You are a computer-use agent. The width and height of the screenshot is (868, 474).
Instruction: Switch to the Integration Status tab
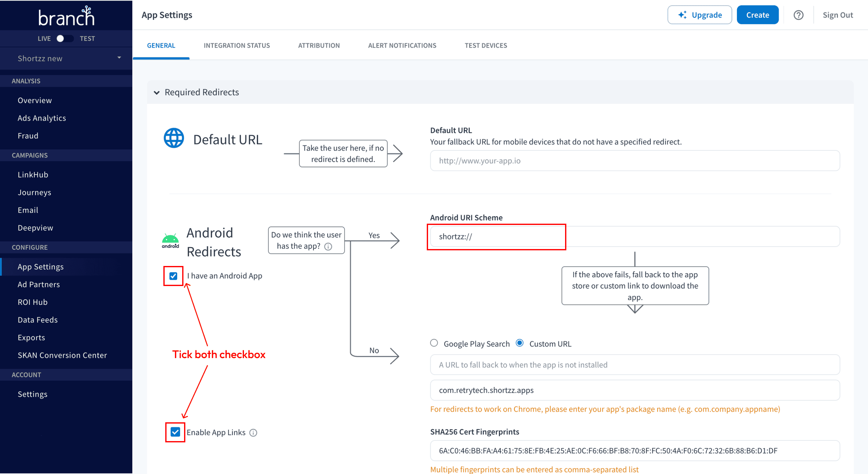pos(236,45)
